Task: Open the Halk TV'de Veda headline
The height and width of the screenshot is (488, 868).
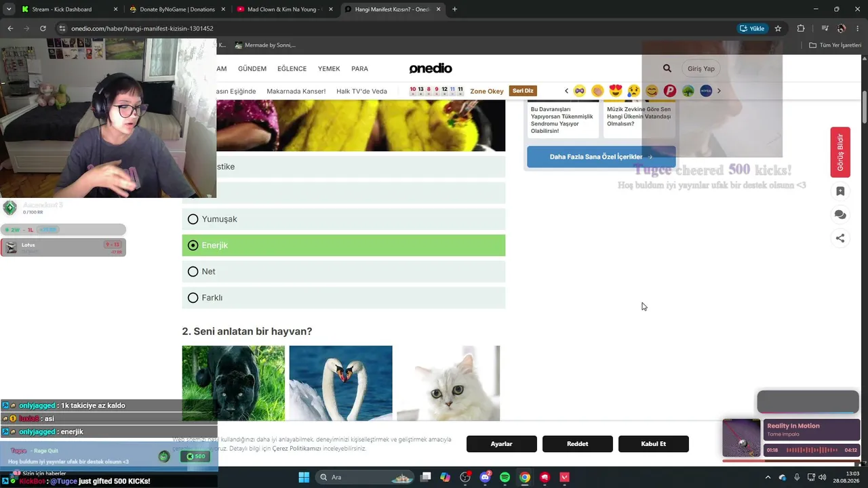Action: pyautogui.click(x=361, y=91)
